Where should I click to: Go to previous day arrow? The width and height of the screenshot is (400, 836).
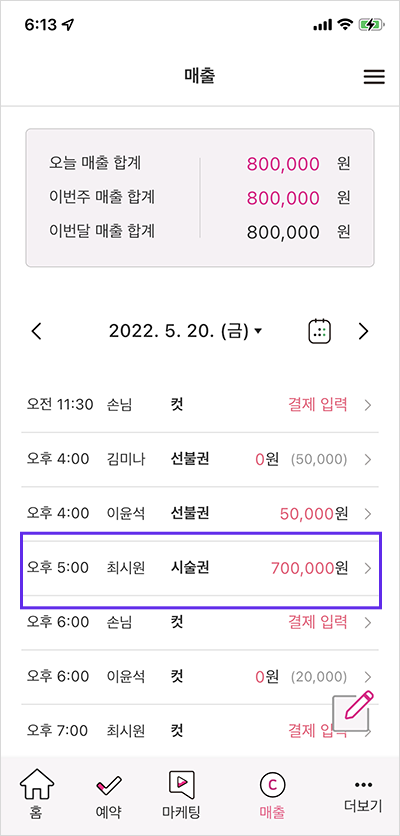click(x=36, y=332)
